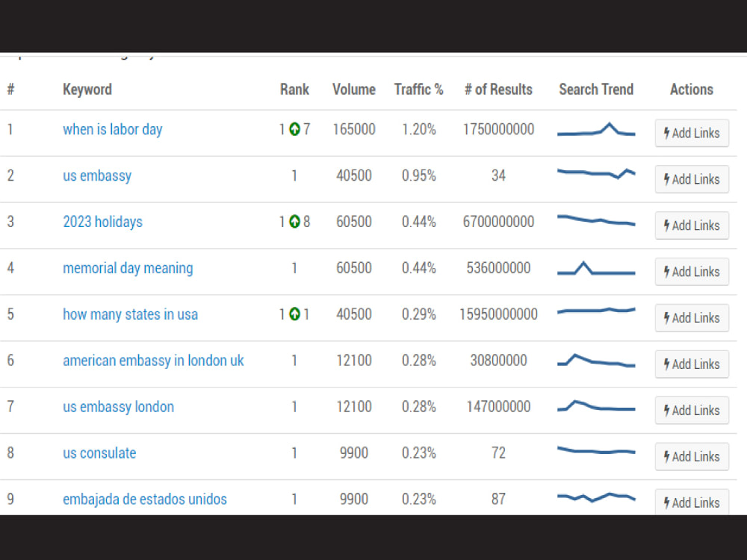The height and width of the screenshot is (560, 747).
Task: View trend sparkline for 'how many states in usa'
Action: pyautogui.click(x=596, y=311)
